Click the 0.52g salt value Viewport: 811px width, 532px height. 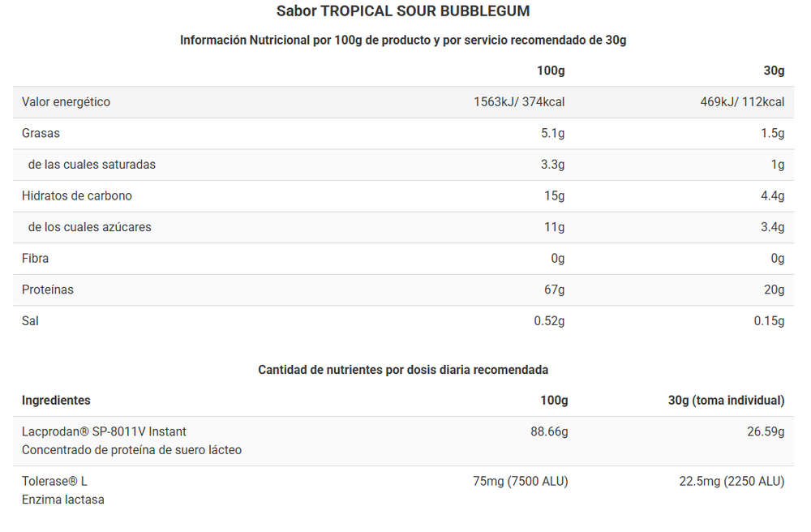[549, 321]
